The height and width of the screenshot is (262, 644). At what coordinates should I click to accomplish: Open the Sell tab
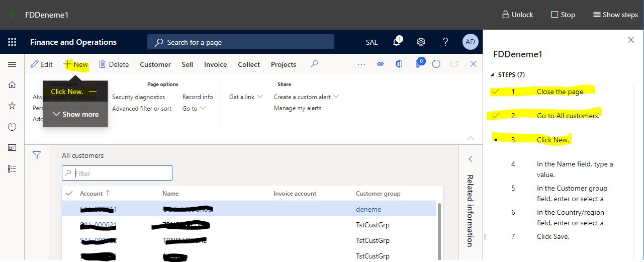click(188, 64)
